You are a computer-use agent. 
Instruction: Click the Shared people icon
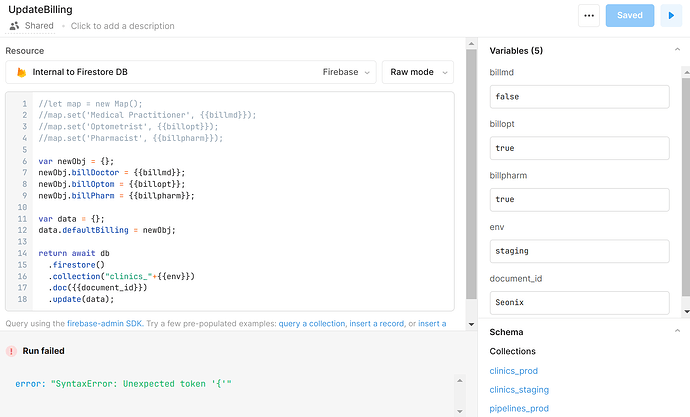click(x=15, y=26)
